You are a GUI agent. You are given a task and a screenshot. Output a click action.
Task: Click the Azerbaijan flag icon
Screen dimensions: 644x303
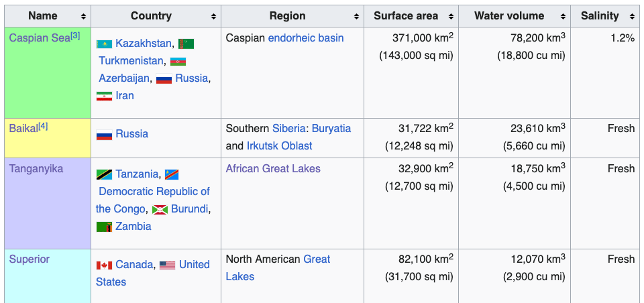[178, 61]
